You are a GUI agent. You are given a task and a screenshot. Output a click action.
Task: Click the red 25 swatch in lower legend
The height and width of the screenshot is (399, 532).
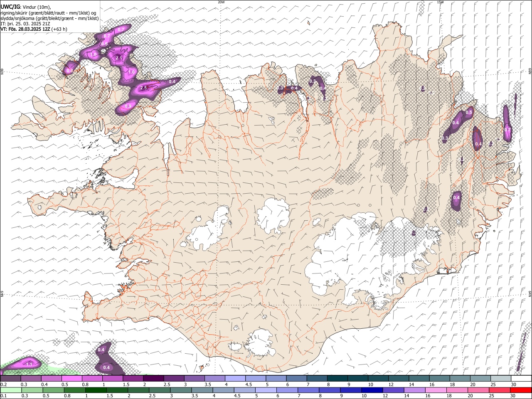[500, 390]
